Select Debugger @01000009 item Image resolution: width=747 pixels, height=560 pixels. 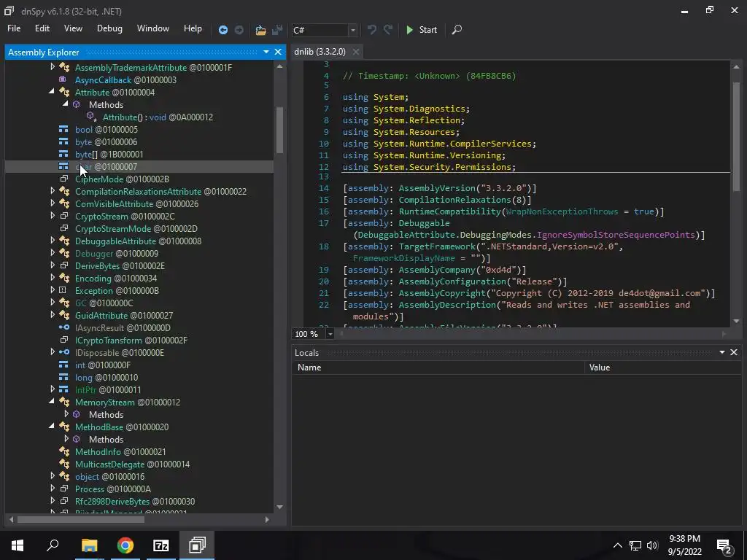click(x=117, y=253)
